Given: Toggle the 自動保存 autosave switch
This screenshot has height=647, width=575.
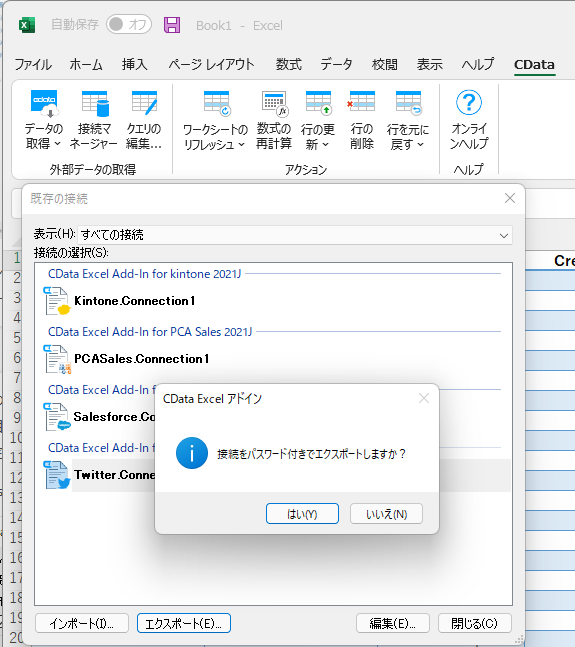Looking at the screenshot, I should (x=129, y=24).
